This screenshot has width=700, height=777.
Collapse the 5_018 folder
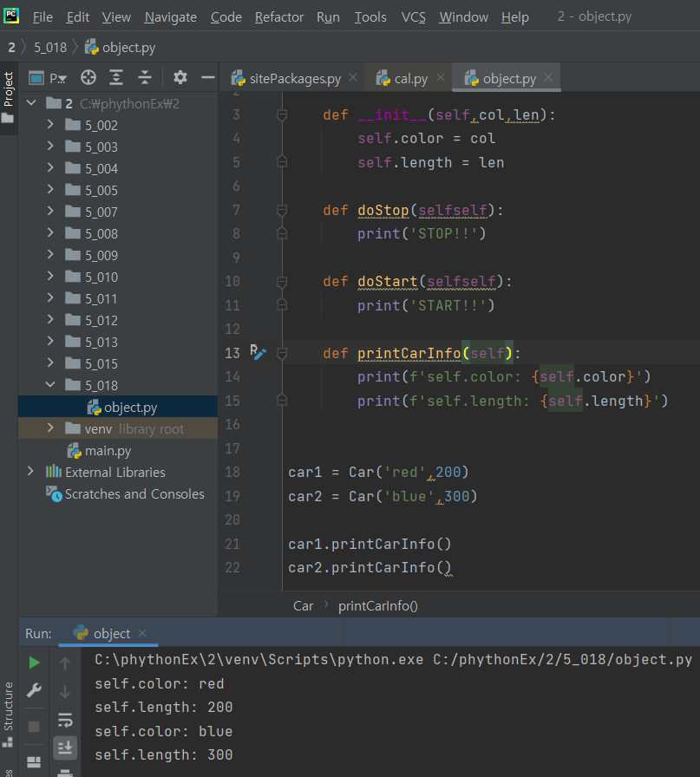point(50,384)
